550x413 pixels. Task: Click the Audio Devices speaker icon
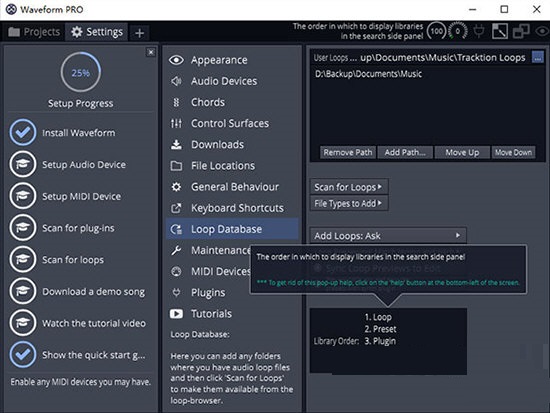(176, 81)
